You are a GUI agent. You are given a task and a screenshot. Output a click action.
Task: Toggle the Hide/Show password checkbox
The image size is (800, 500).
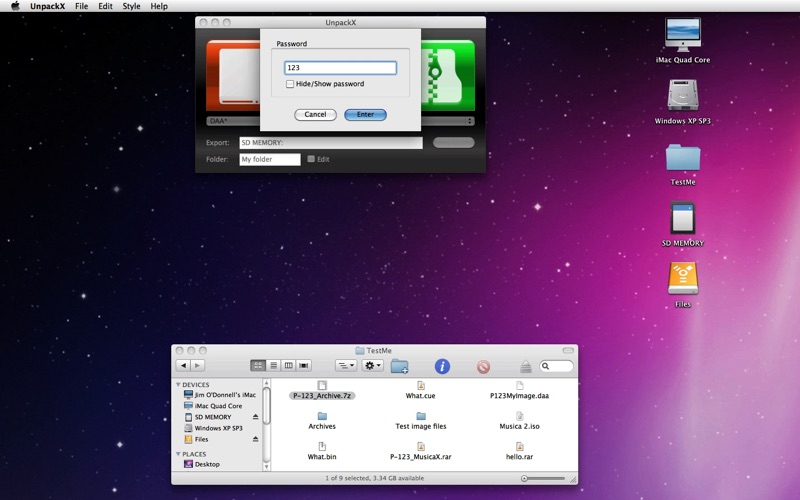pos(290,84)
